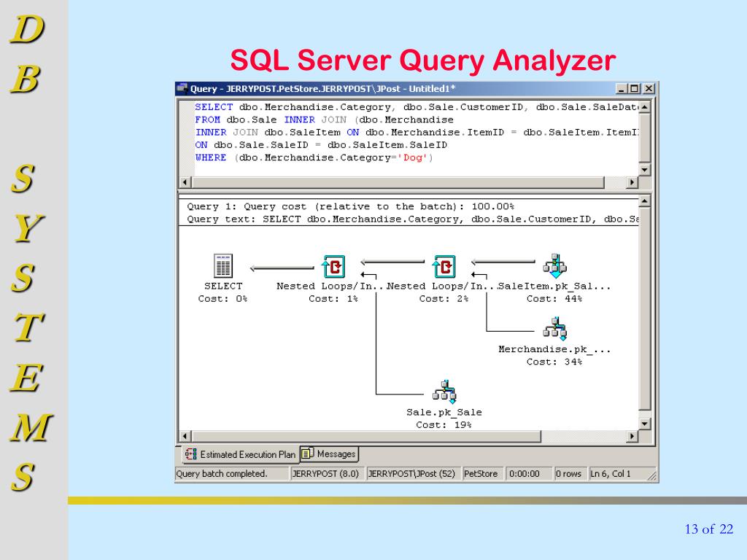Select the Nested Loops icon costing 2%
The image size is (747, 560).
coord(444,266)
